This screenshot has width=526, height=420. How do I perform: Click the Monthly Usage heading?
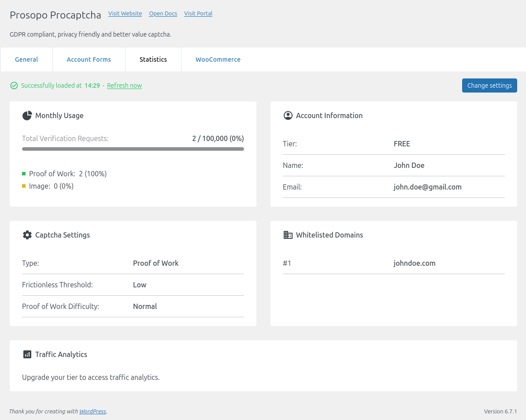tap(59, 115)
